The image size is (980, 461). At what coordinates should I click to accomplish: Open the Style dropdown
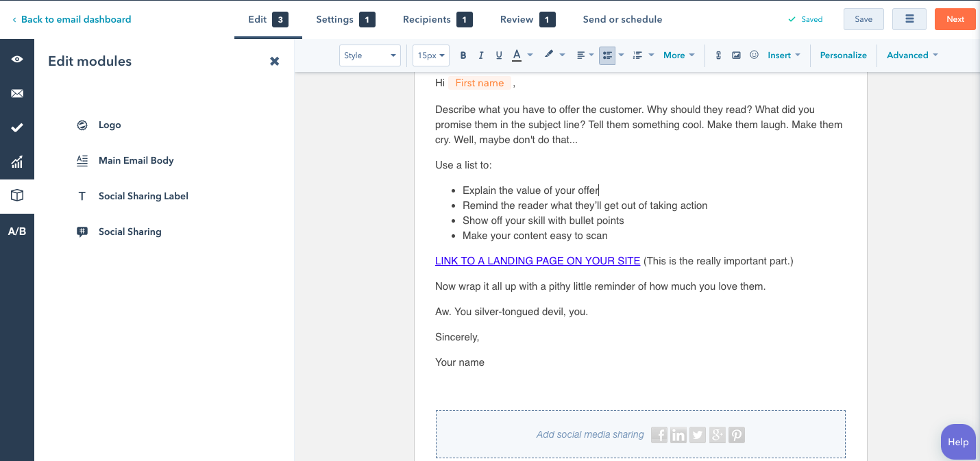370,55
